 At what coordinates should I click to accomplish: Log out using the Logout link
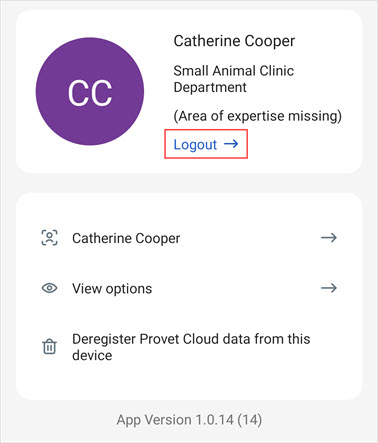(x=206, y=144)
